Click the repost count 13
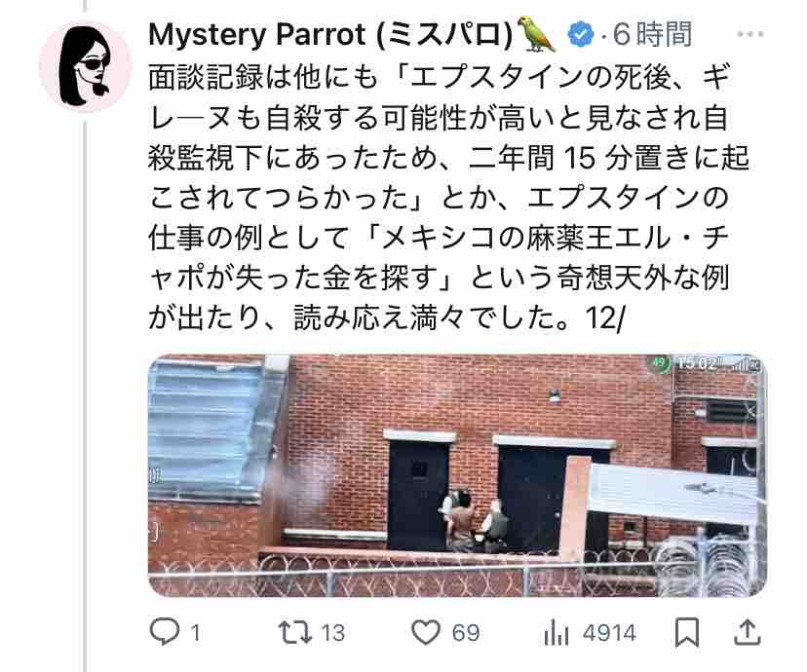The image size is (807, 672). (x=332, y=633)
